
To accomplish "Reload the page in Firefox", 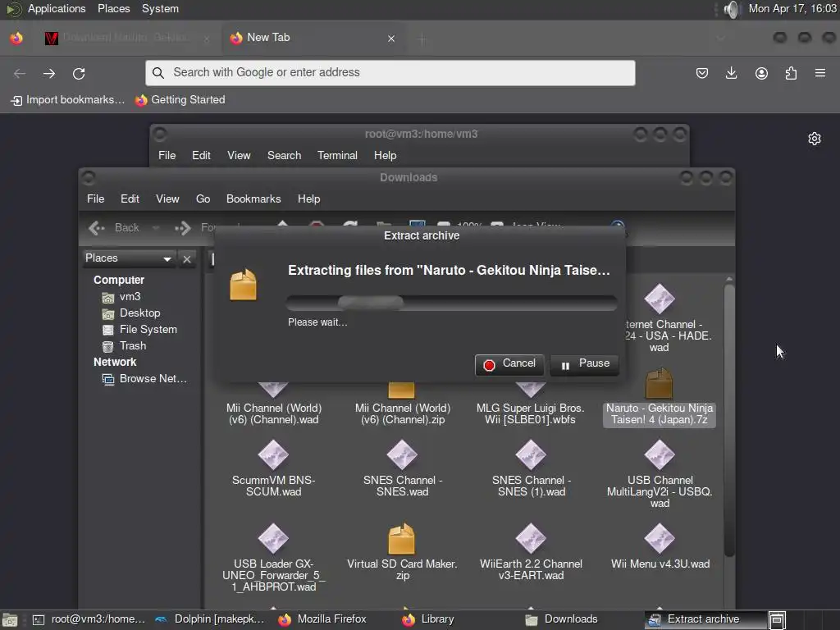I will [x=79, y=73].
